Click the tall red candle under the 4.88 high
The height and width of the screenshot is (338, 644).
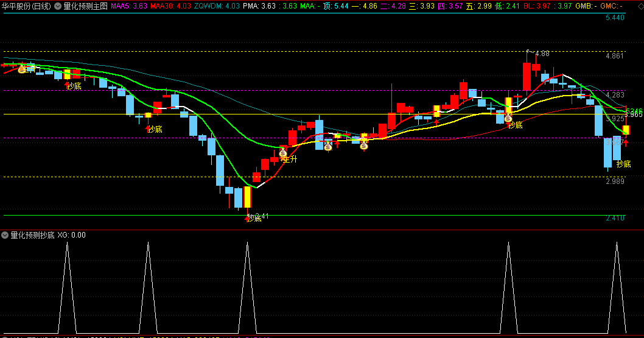tap(527, 76)
